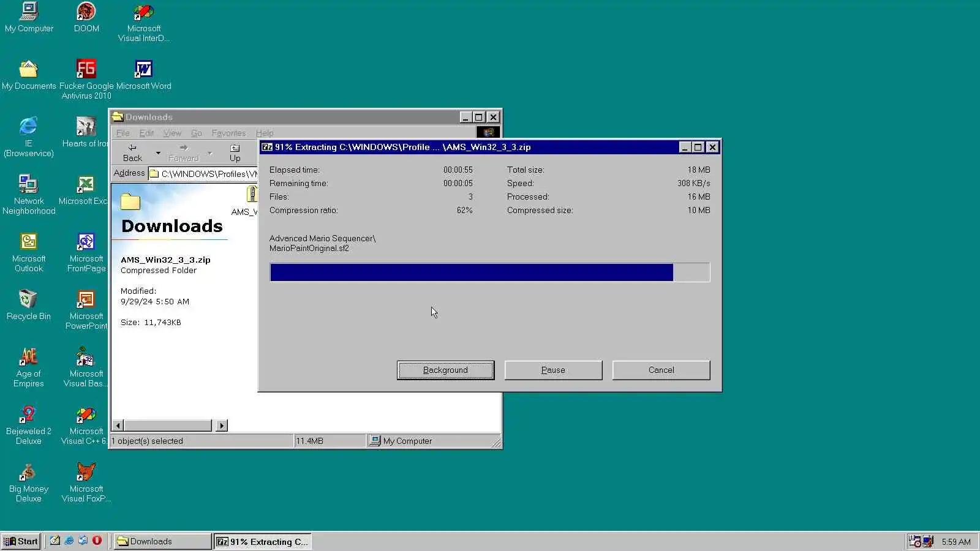Click the quick launch icon left of Opera
This screenshot has width=980, height=551.
tap(83, 541)
